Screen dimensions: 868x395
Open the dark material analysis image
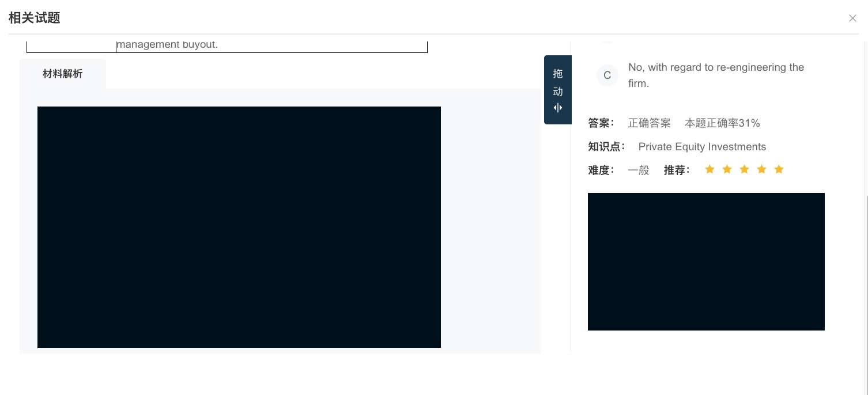tap(239, 227)
